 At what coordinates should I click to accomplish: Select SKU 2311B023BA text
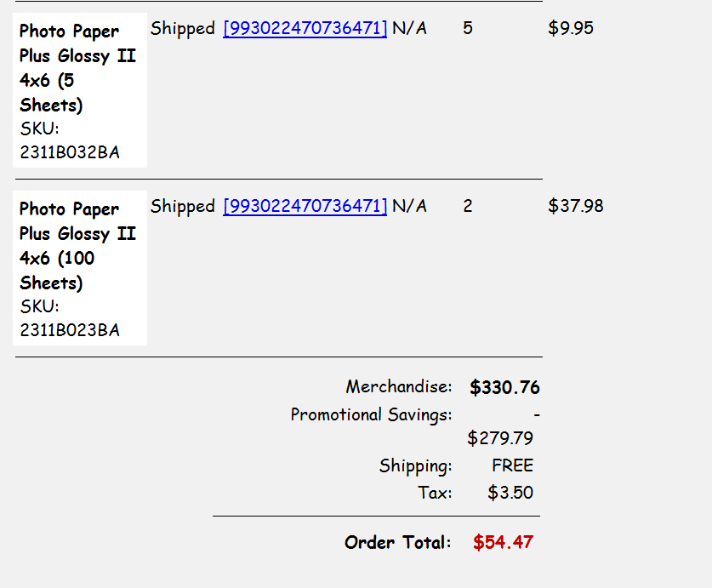click(x=70, y=331)
